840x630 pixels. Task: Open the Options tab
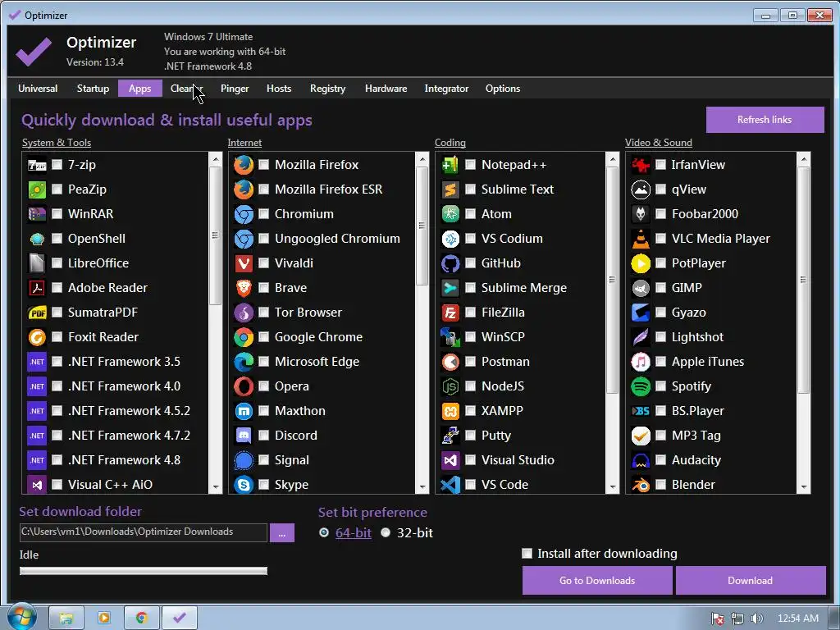coord(503,89)
